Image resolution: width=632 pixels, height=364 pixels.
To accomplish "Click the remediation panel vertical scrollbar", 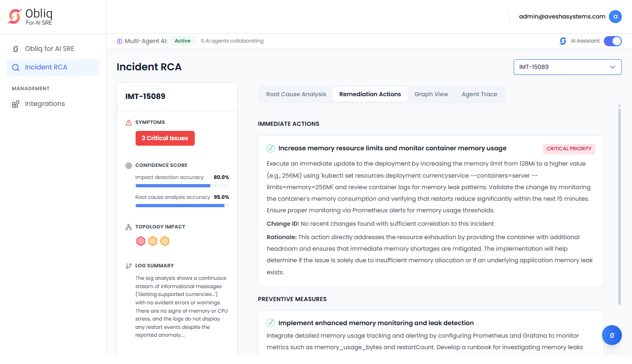I will (619, 204).
